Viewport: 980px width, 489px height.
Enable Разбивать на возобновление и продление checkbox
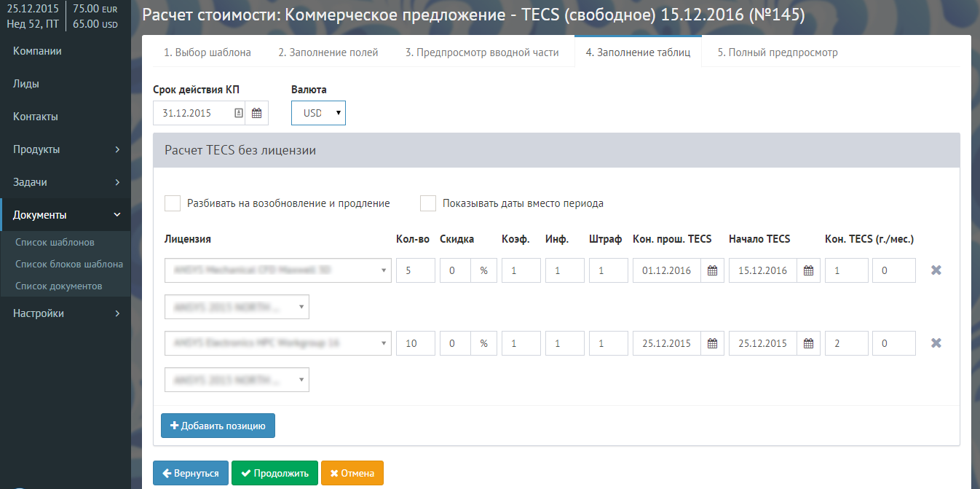pos(173,203)
